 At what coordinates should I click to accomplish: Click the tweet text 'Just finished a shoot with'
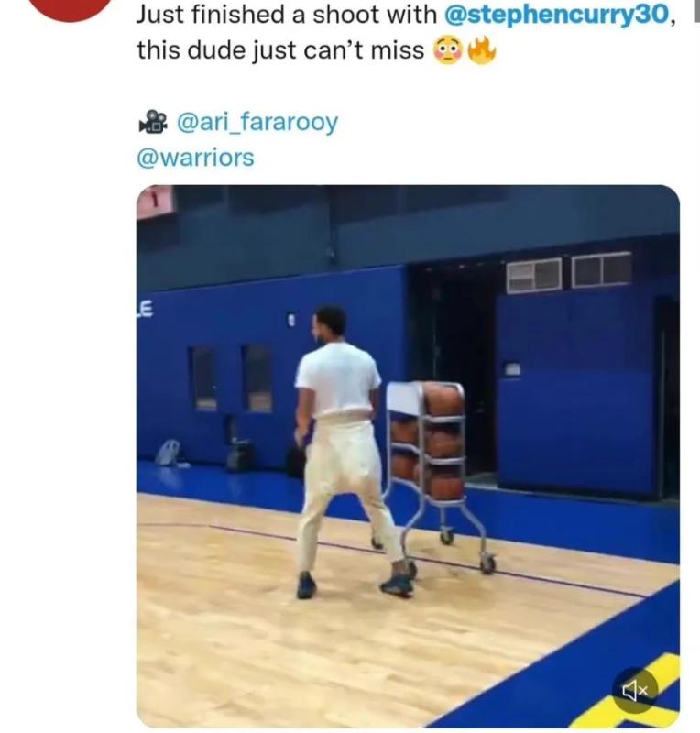pos(286,15)
